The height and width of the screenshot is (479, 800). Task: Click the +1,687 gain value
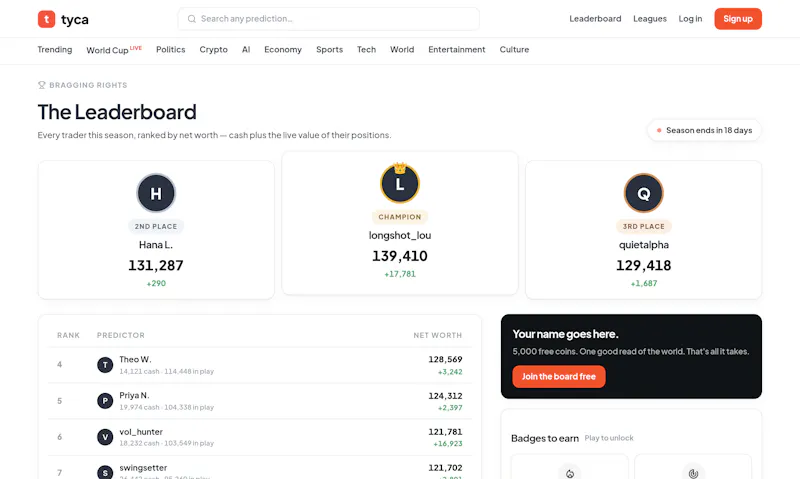click(644, 284)
